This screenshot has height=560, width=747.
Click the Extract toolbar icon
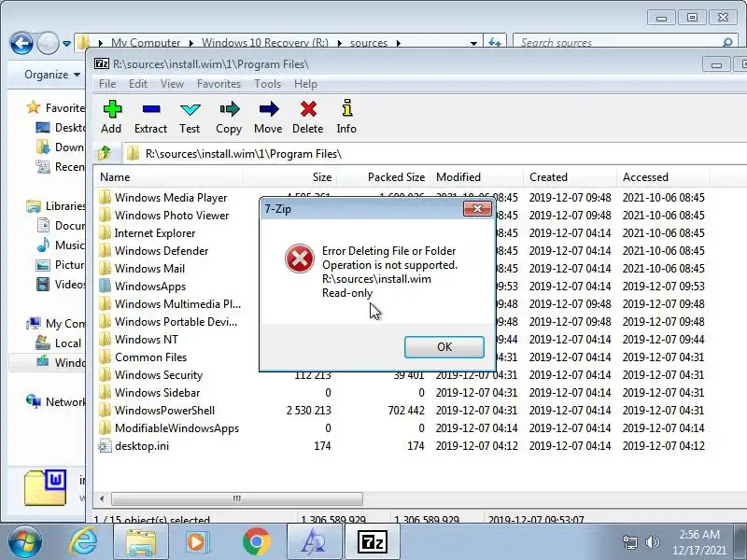[150, 117]
